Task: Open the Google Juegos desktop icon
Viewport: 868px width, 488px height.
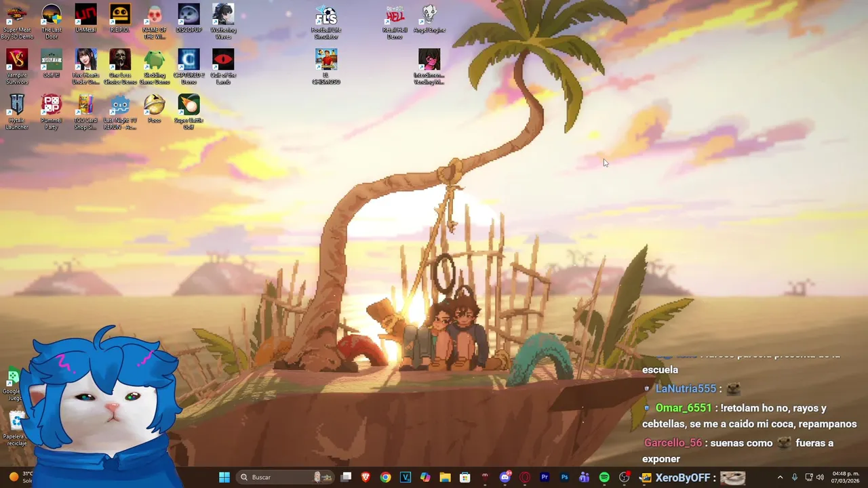Action: [x=12, y=385]
